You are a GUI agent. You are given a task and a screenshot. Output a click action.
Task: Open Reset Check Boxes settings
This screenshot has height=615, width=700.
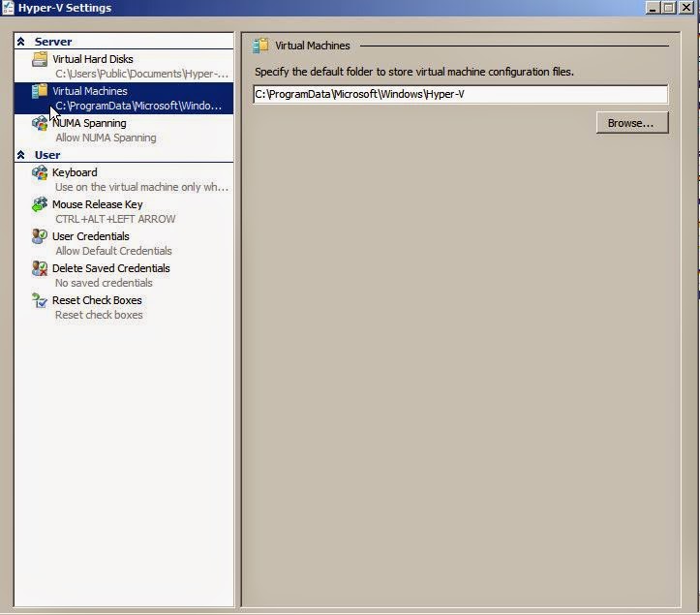pos(124,307)
